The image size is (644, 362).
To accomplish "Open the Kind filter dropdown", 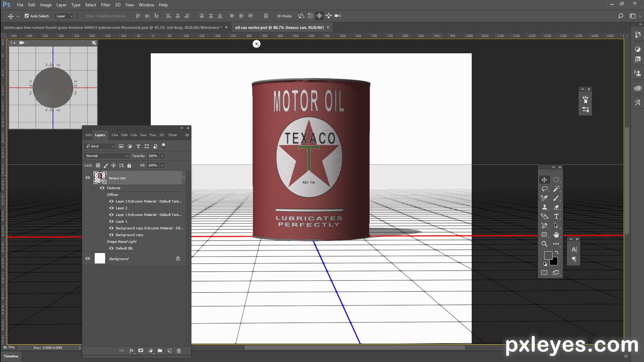I will pyautogui.click(x=100, y=146).
